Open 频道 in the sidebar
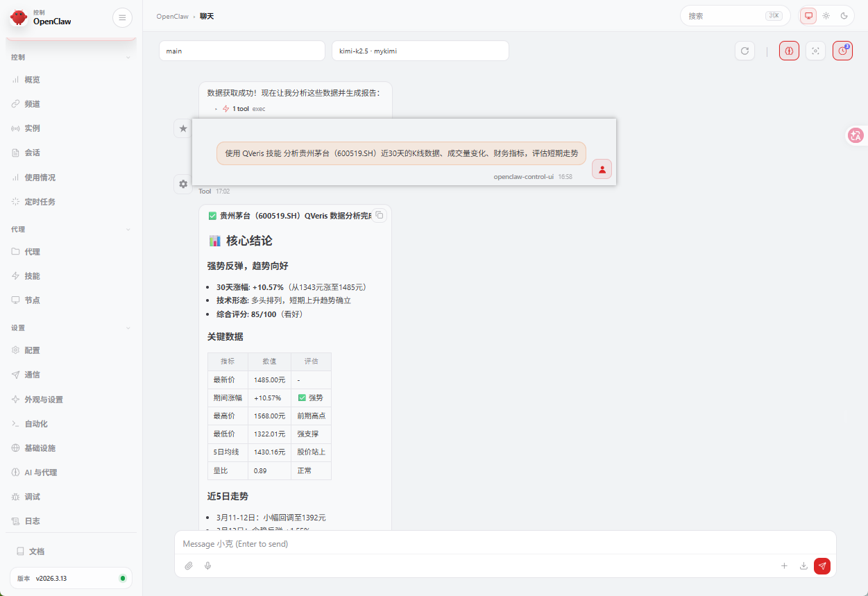 click(71, 104)
